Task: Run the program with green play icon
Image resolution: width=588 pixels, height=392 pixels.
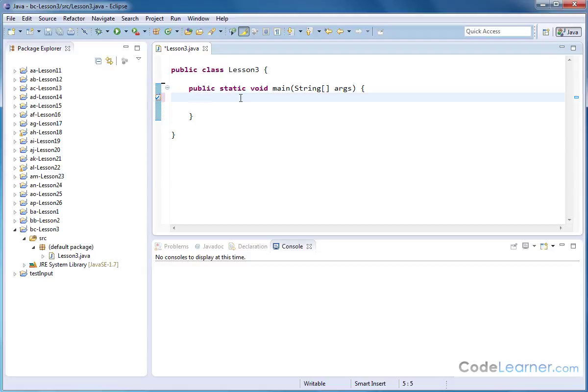Action: pyautogui.click(x=117, y=31)
